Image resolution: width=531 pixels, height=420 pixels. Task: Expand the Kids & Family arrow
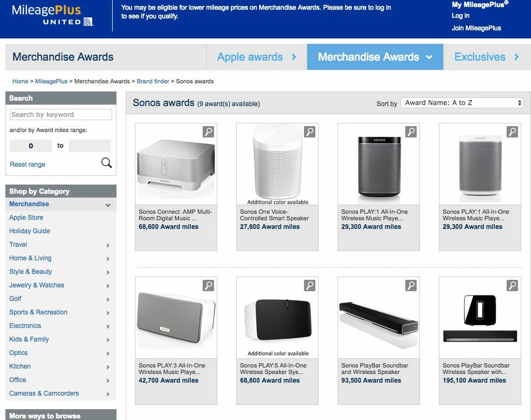click(x=108, y=340)
